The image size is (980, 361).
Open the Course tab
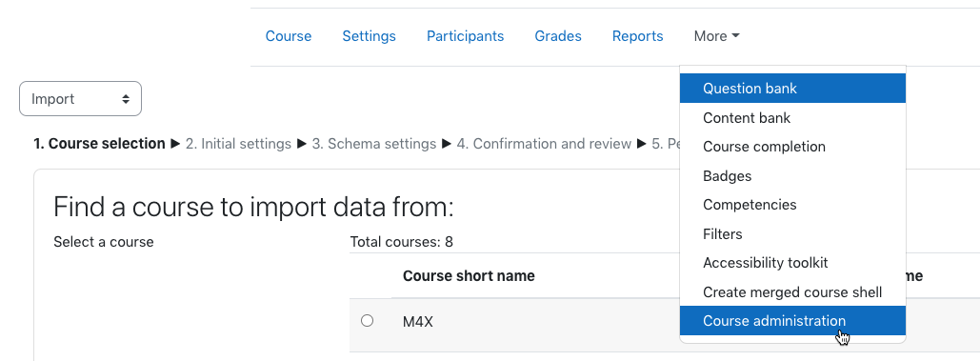click(289, 36)
